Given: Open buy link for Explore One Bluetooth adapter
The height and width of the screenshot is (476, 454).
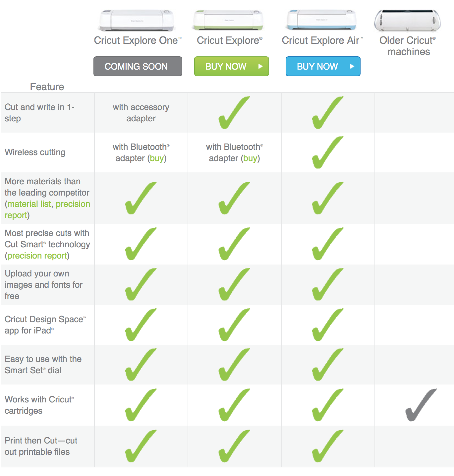Looking at the screenshot, I should coord(157,158).
